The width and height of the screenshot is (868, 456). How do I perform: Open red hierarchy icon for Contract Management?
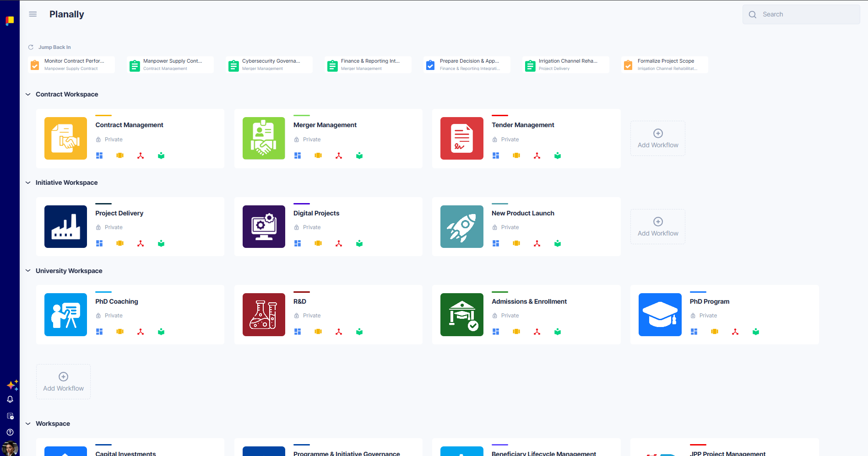(141, 156)
